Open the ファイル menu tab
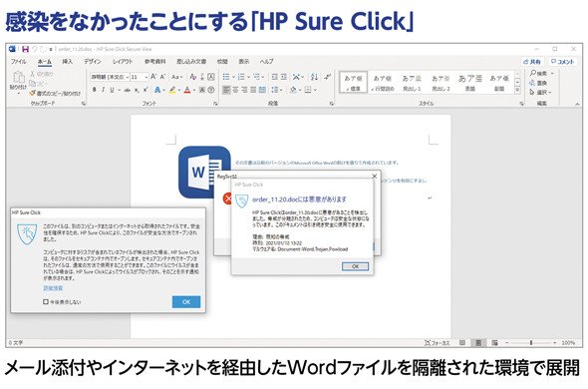The height and width of the screenshot is (389, 588). point(18,61)
